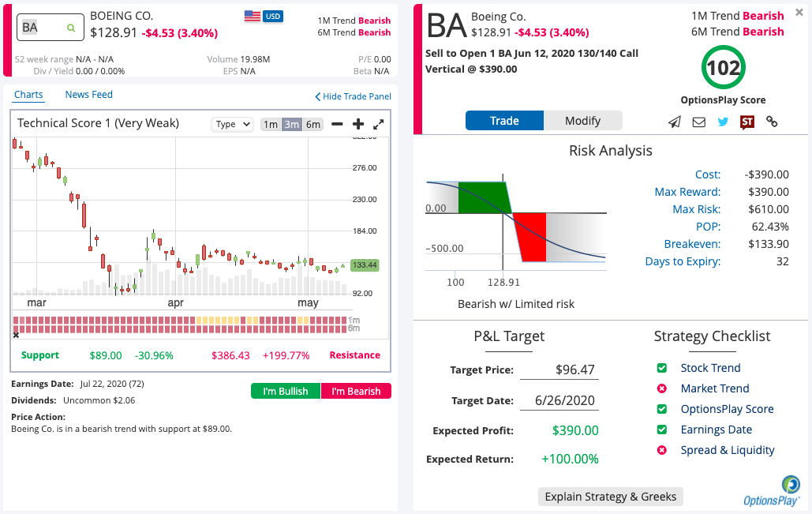Image resolution: width=812 pixels, height=514 pixels.
Task: Click the OptionsPlay Score 102 circle
Action: tap(723, 67)
